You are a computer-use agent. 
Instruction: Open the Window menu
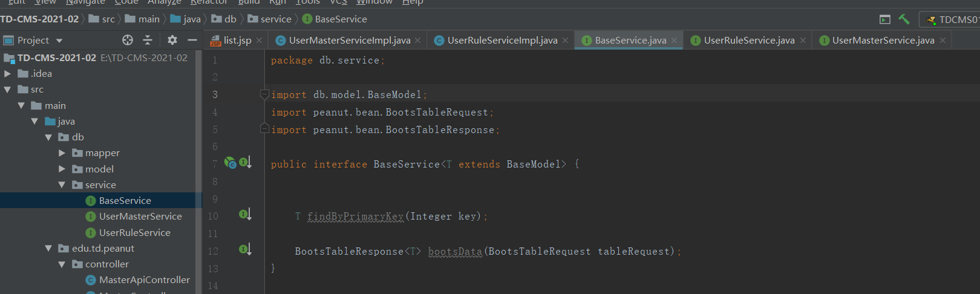[374, 2]
